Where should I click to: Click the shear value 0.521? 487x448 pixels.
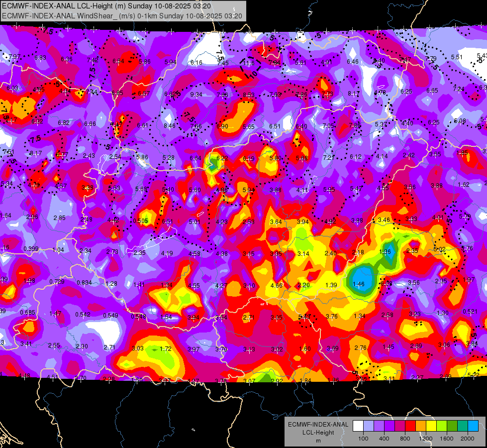click(470, 312)
